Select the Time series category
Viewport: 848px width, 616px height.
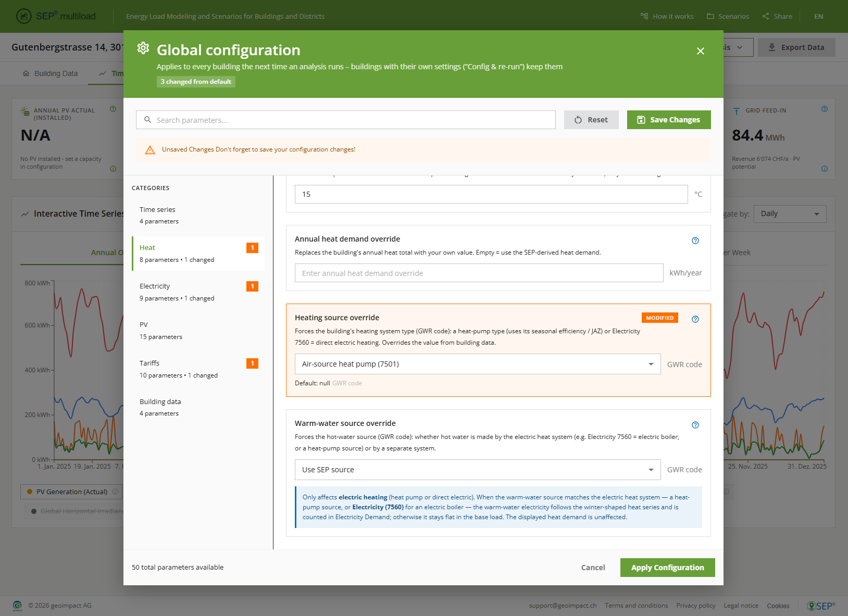(198, 215)
